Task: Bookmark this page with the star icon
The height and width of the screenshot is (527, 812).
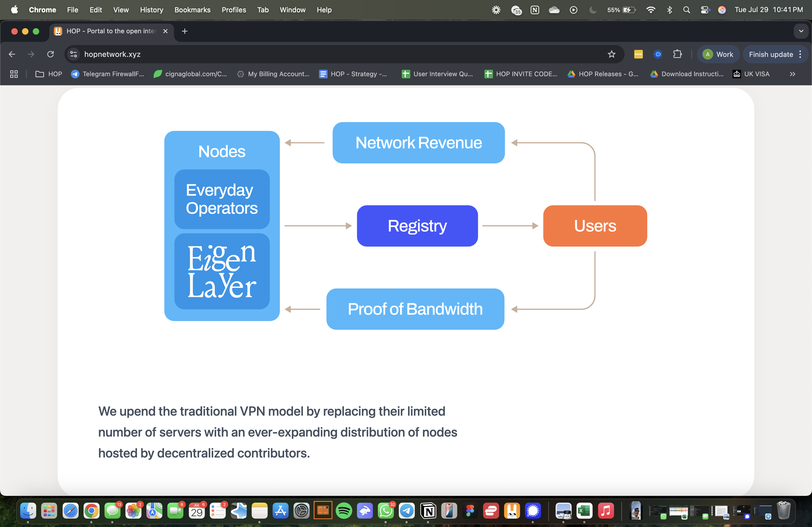Action: (x=612, y=54)
